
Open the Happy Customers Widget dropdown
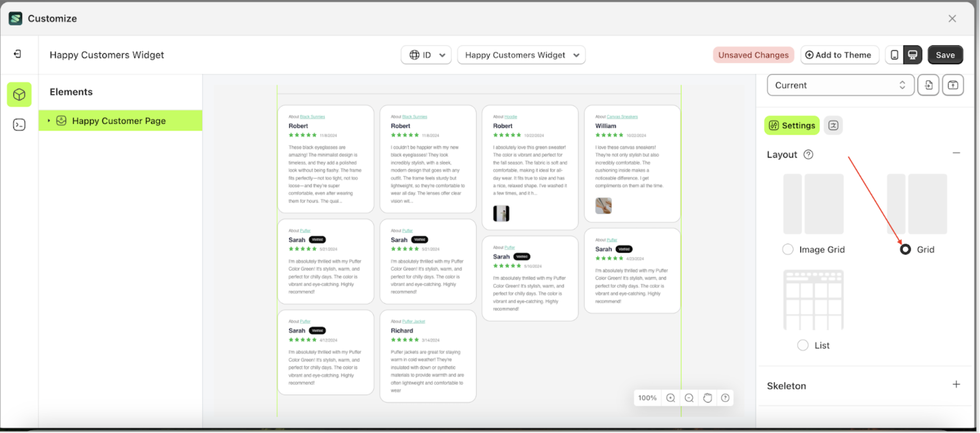point(521,55)
